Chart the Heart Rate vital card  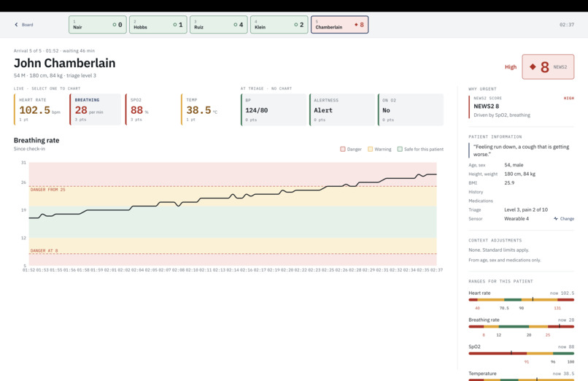39,109
